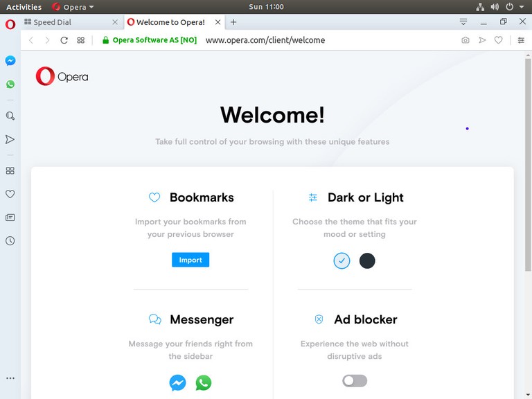Open Bookmarks heart icon in sidebar
This screenshot has width=532, height=399.
[10, 194]
